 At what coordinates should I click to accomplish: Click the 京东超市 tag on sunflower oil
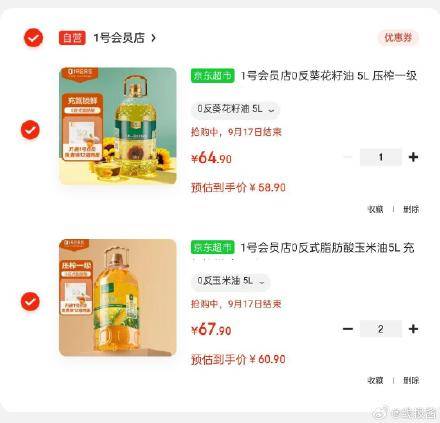(213, 76)
